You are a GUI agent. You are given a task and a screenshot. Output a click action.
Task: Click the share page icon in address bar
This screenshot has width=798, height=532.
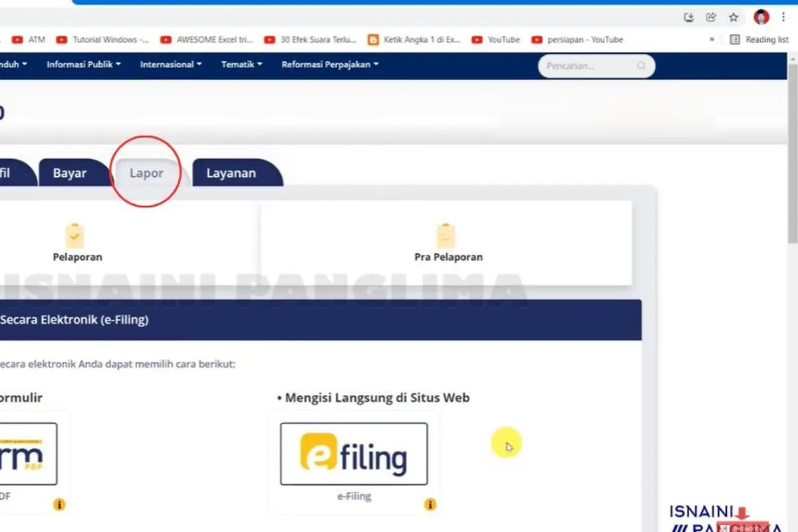[x=711, y=17]
